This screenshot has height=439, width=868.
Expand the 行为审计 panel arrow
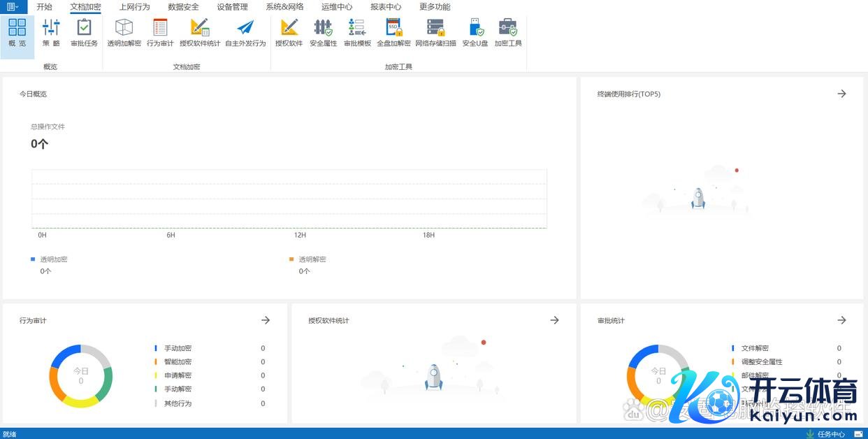[266, 320]
